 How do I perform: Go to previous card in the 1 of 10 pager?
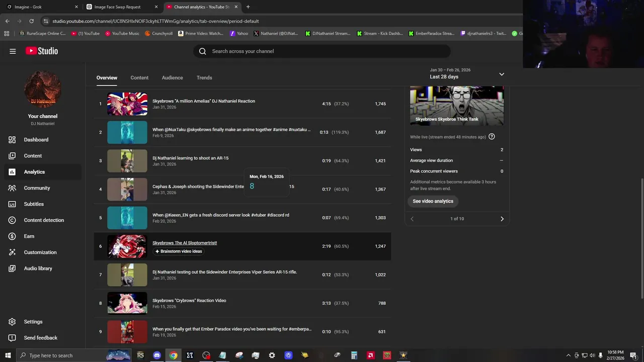pyautogui.click(x=412, y=219)
